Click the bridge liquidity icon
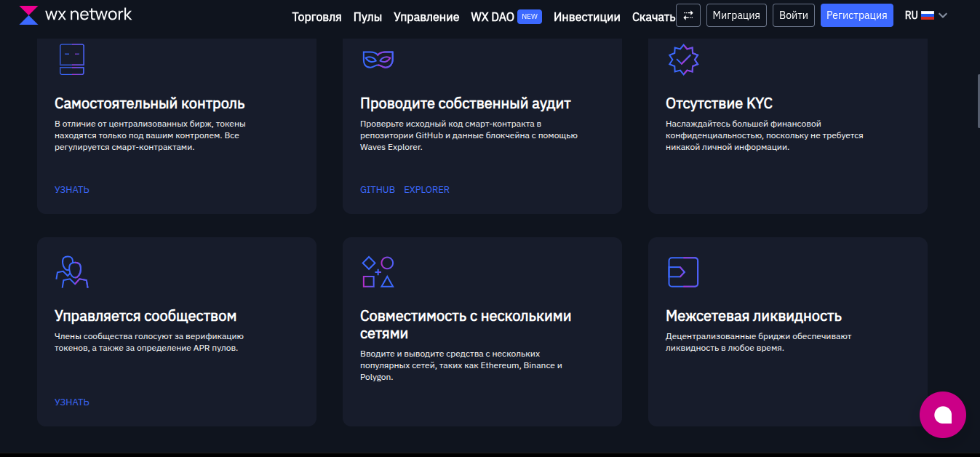This screenshot has width=980, height=457. 682,271
